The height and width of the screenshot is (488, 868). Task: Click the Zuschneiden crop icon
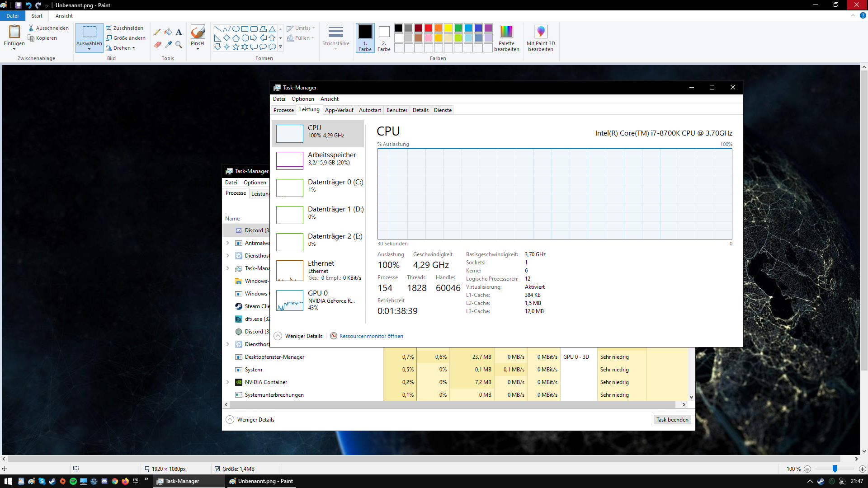[109, 28]
